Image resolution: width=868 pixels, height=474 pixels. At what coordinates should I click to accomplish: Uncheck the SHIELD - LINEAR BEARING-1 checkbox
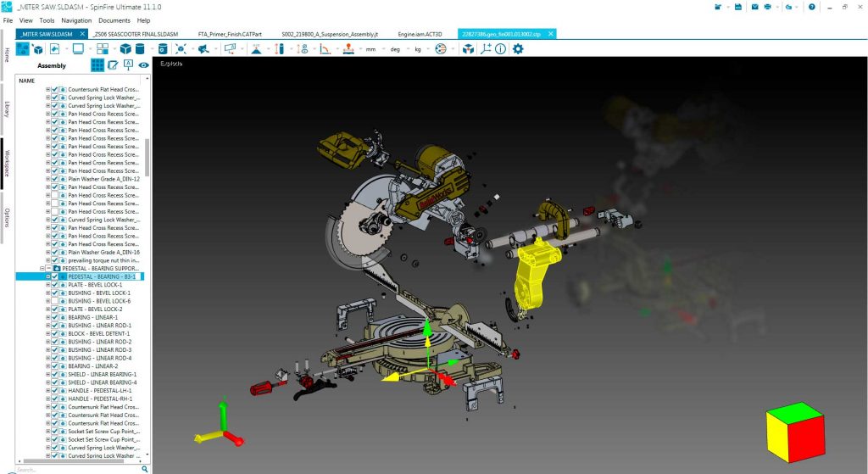55,374
